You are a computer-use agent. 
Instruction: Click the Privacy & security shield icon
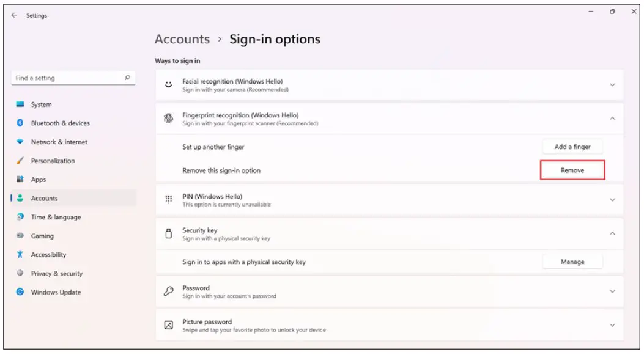coord(20,273)
